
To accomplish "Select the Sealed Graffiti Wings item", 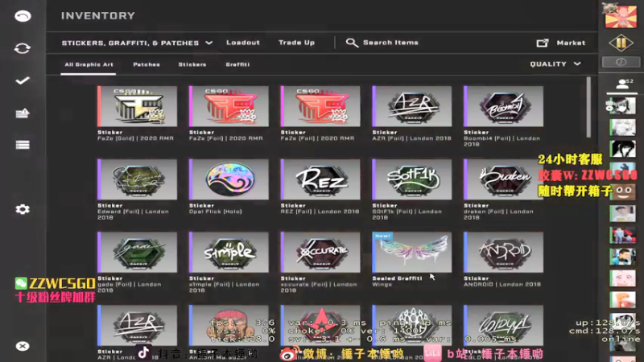I will tap(412, 252).
